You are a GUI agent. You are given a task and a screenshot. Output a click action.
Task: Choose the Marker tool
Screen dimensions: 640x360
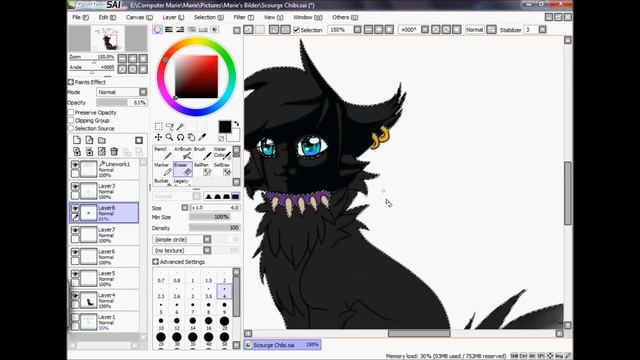pyautogui.click(x=162, y=169)
